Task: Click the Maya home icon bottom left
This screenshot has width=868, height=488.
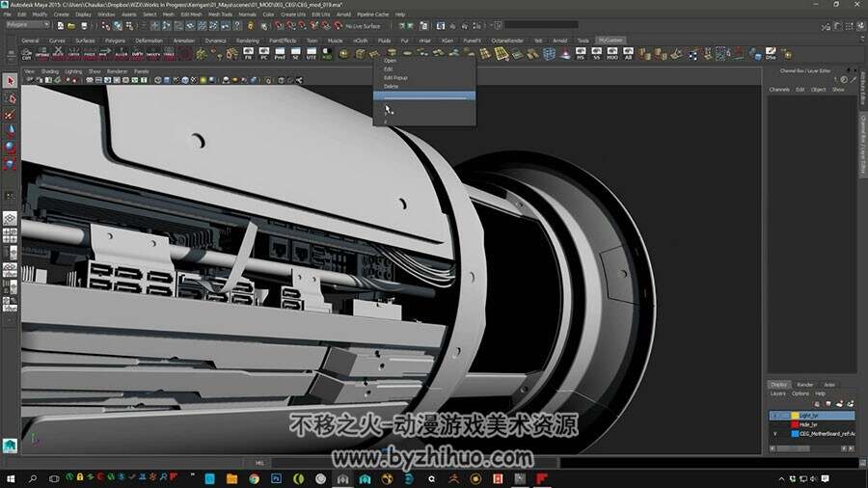Action: pyautogui.click(x=10, y=446)
